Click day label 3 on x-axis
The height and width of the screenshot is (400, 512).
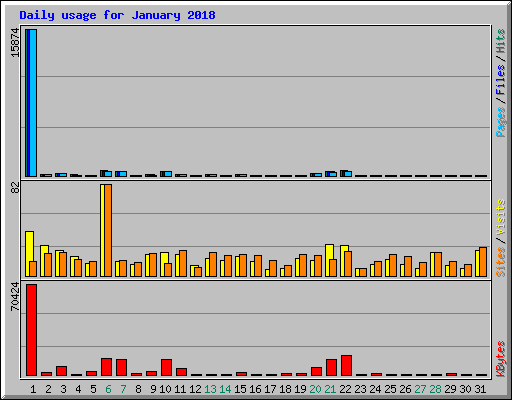63,389
